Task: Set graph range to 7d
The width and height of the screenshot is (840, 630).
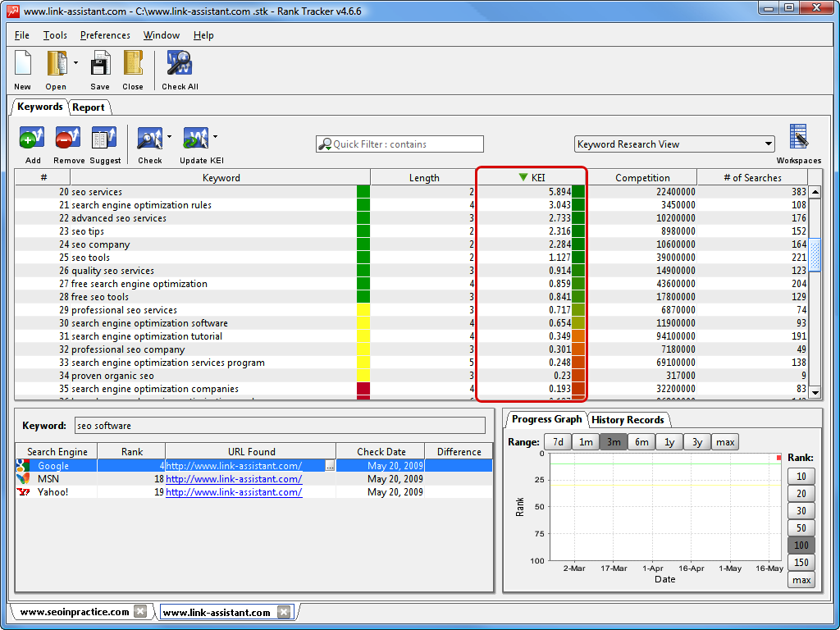Action: click(x=558, y=442)
